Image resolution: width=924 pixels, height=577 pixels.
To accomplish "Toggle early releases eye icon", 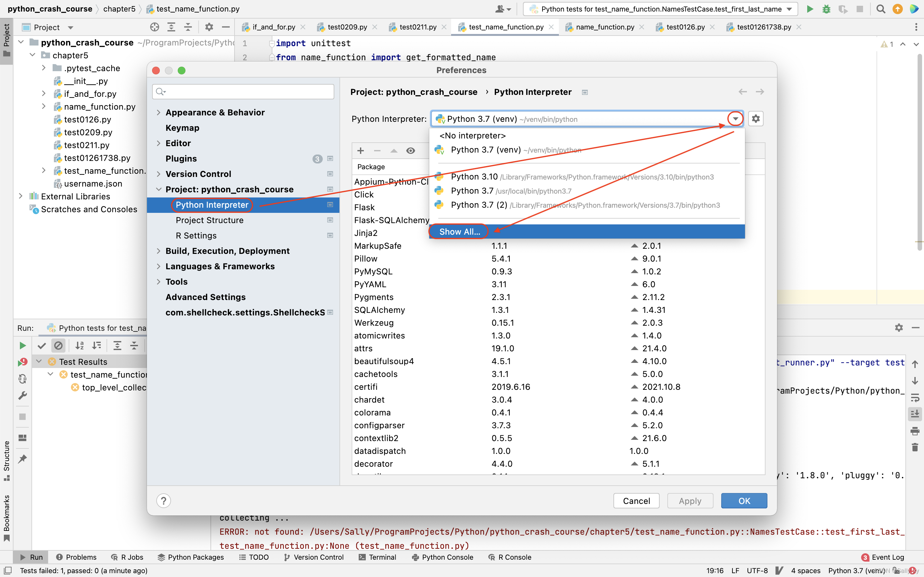I will click(410, 151).
